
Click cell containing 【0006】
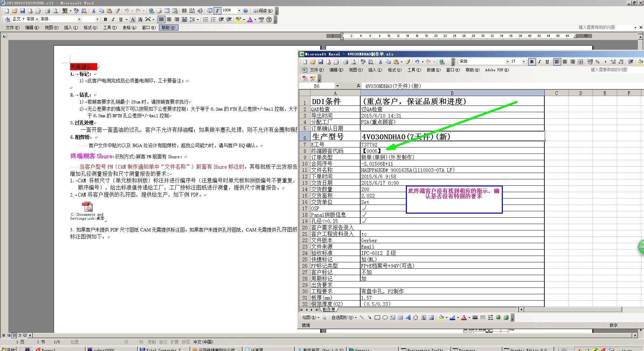pyautogui.click(x=452, y=151)
